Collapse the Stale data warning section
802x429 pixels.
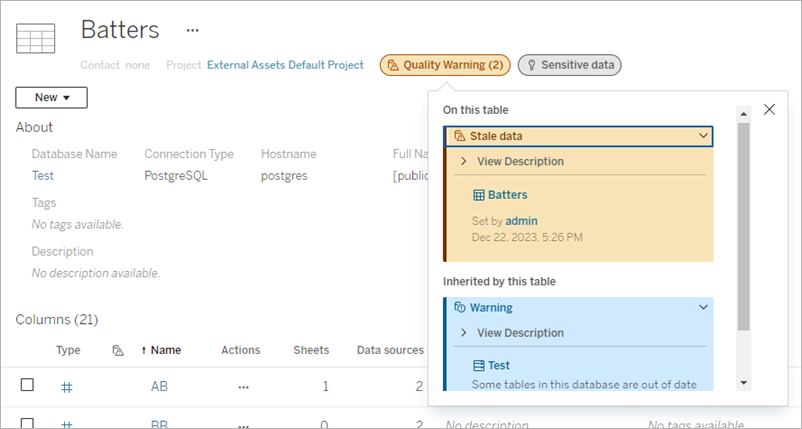(x=704, y=136)
